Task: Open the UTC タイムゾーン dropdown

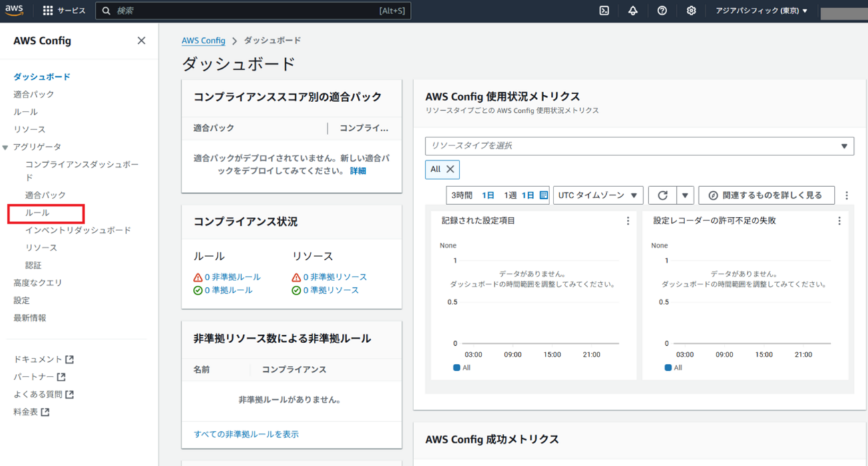Action: point(598,195)
